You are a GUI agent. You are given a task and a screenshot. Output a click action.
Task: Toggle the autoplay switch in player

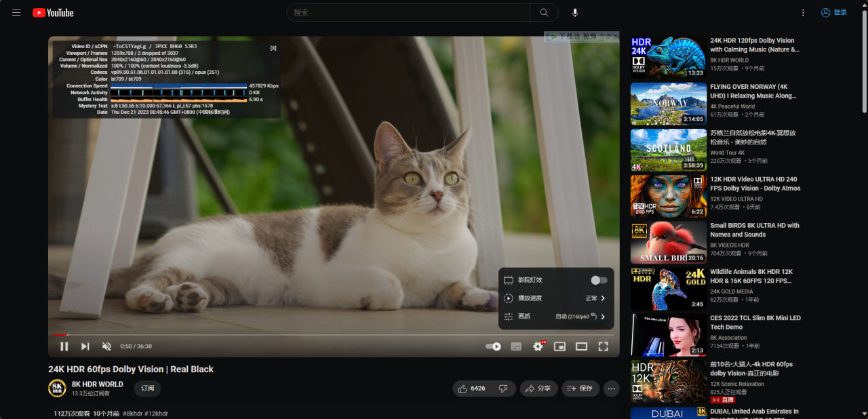[x=493, y=346]
